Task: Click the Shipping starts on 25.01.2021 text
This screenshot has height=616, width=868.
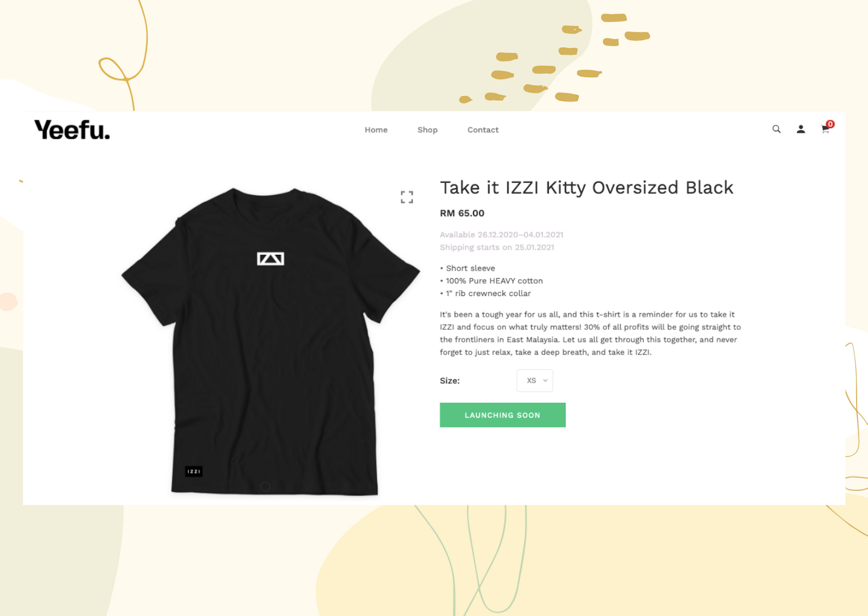Action: point(497,247)
